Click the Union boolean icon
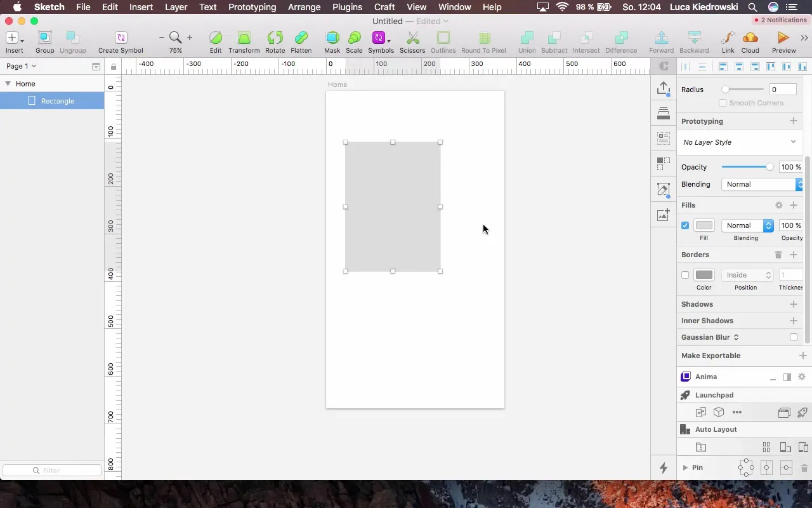812x508 pixels. tap(527, 38)
